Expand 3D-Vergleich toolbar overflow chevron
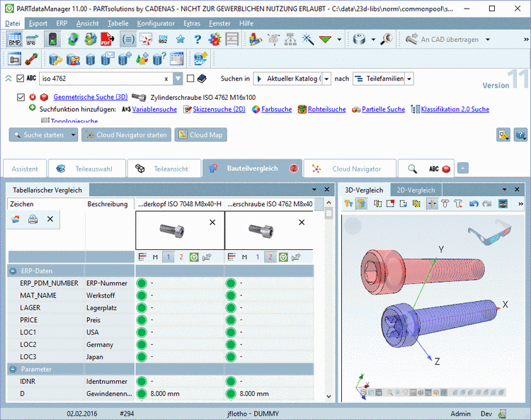This screenshot has width=531, height=420. [x=520, y=203]
